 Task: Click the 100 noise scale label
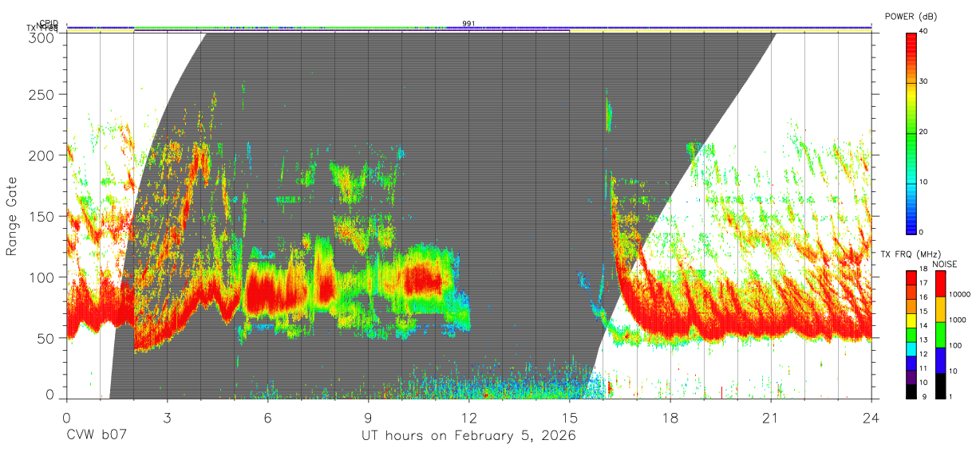(x=954, y=345)
